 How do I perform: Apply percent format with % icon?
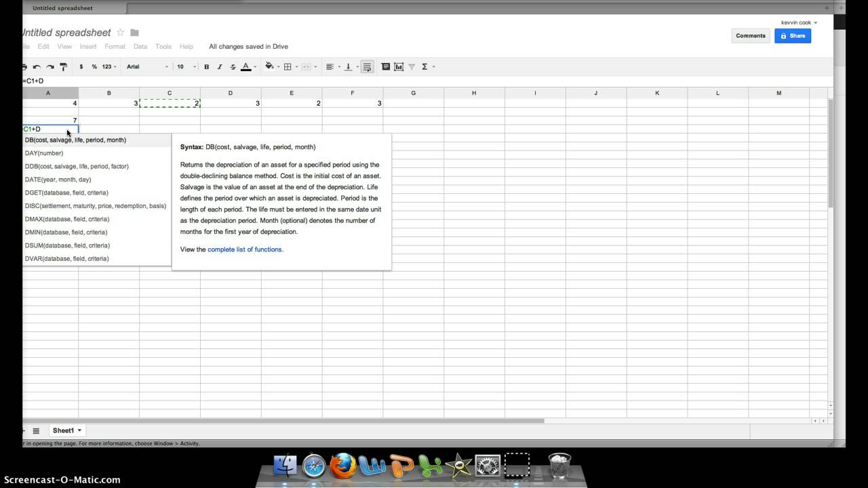(x=94, y=66)
